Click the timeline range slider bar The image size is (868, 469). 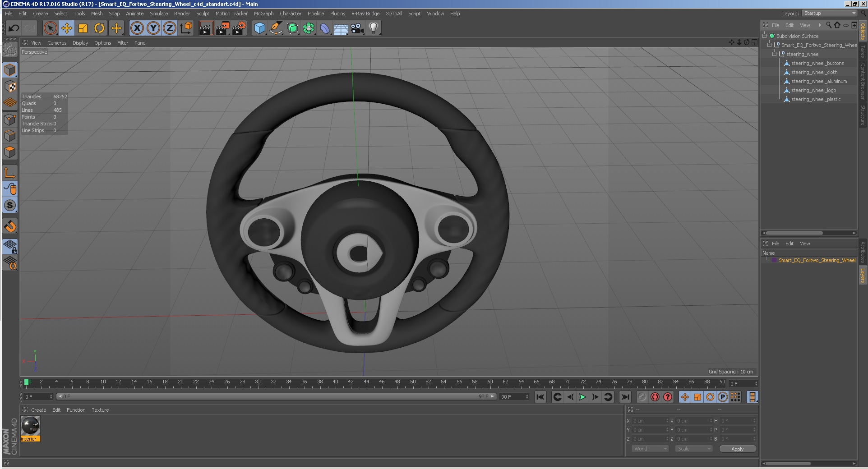(276, 397)
